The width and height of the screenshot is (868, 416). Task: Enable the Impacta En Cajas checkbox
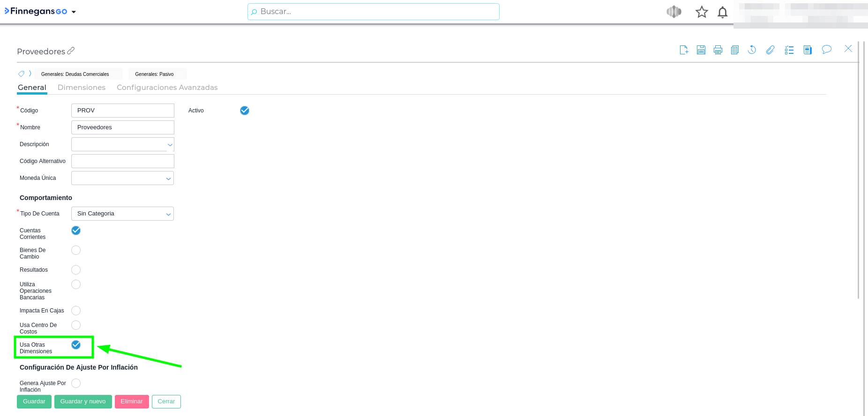tap(76, 311)
